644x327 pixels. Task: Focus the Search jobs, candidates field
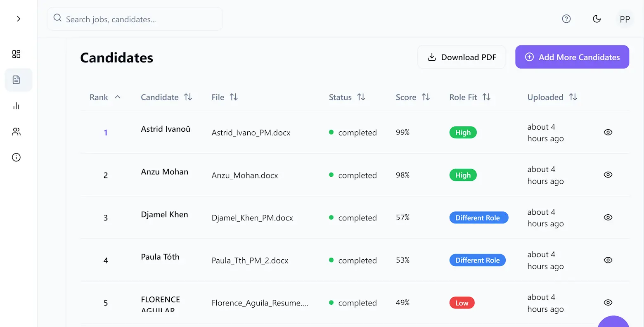[x=135, y=19]
